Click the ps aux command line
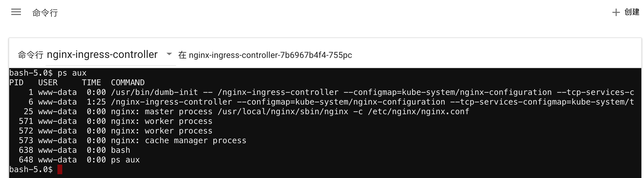644x178 pixels. (48, 73)
